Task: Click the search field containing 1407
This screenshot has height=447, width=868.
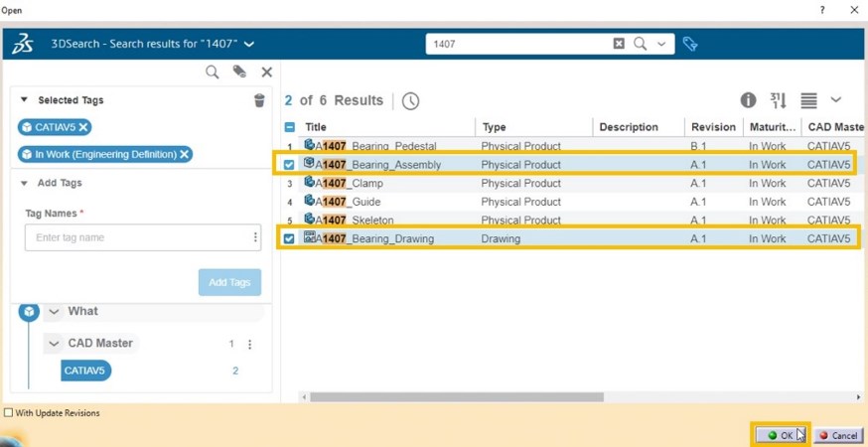Action: pyautogui.click(x=520, y=44)
